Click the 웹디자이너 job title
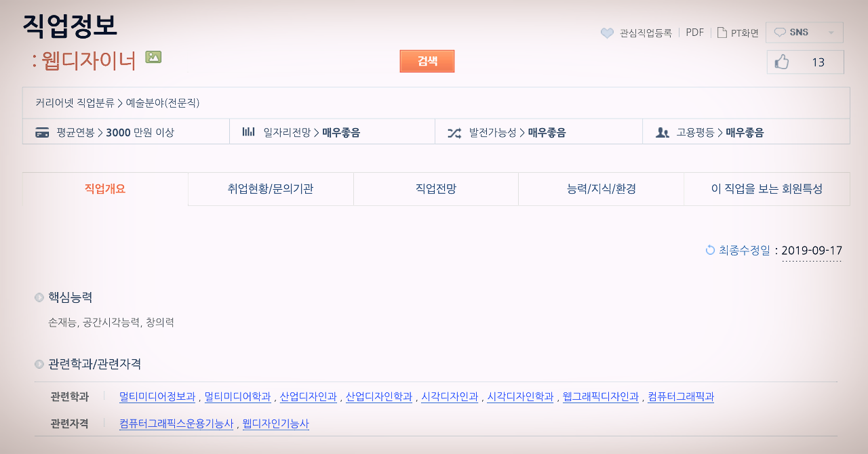 point(89,60)
